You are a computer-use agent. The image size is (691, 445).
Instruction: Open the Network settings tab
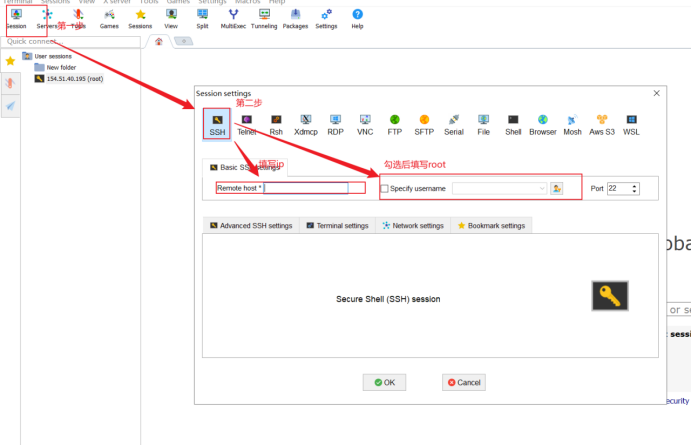(412, 226)
